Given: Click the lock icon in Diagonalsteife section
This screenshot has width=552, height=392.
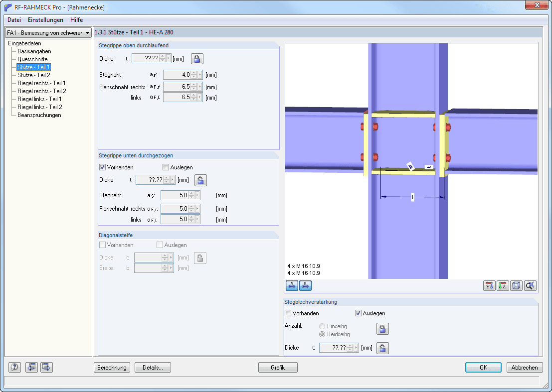Looking at the screenshot, I should (200, 258).
